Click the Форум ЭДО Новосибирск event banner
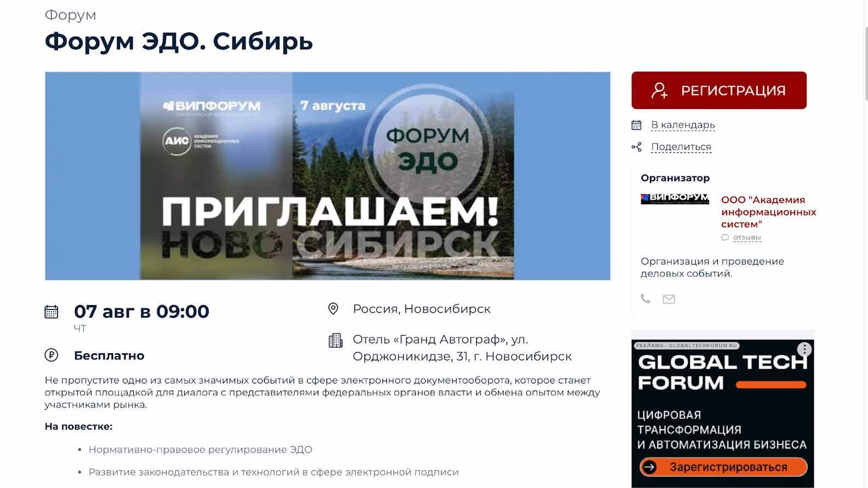 point(328,176)
